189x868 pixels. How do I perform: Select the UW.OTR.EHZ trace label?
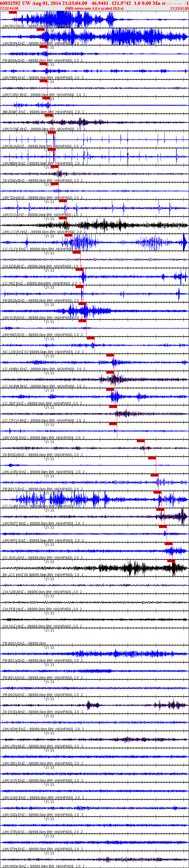pyautogui.click(x=43, y=832)
